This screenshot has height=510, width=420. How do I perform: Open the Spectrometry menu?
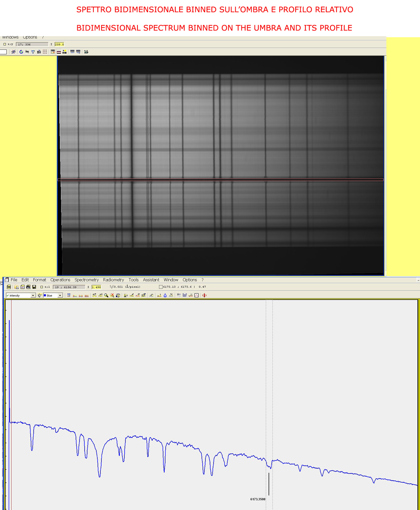(x=87, y=280)
